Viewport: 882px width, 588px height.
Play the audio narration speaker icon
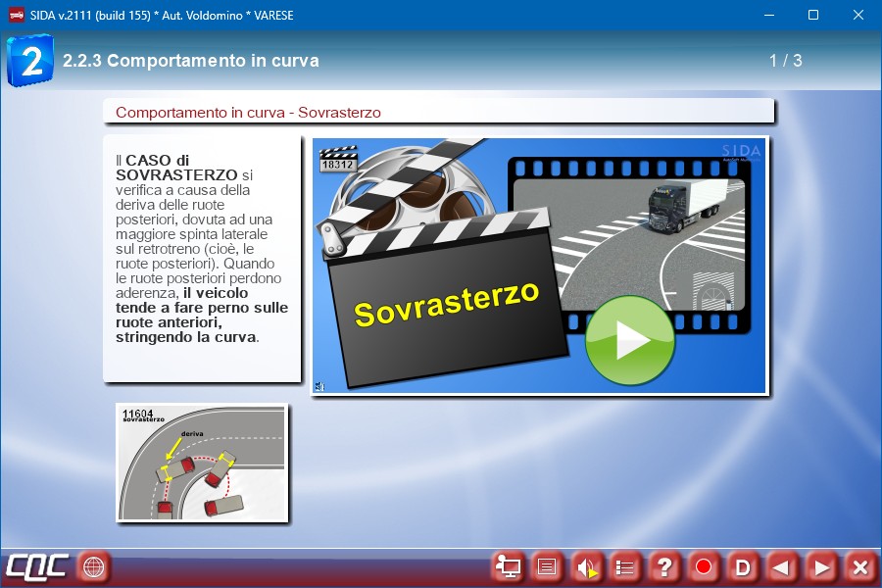click(x=586, y=566)
